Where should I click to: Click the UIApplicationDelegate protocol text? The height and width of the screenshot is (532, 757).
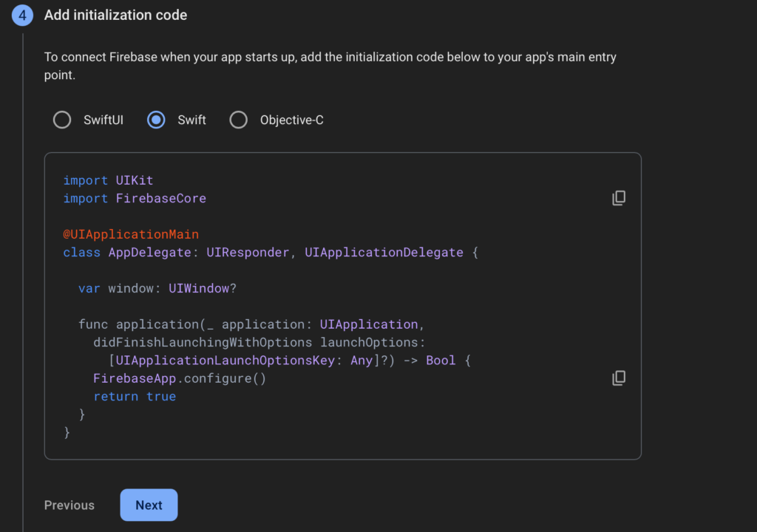[384, 252]
